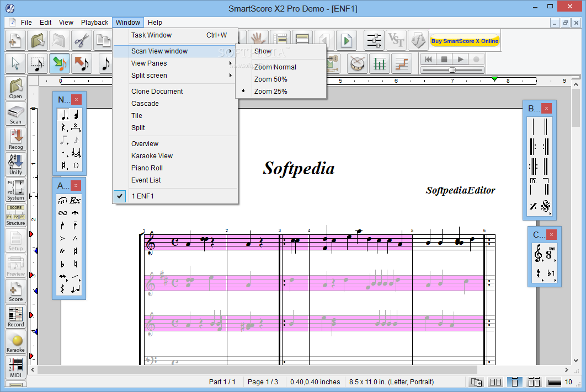
Task: Select the orange arrow note tool
Action: (x=82, y=63)
